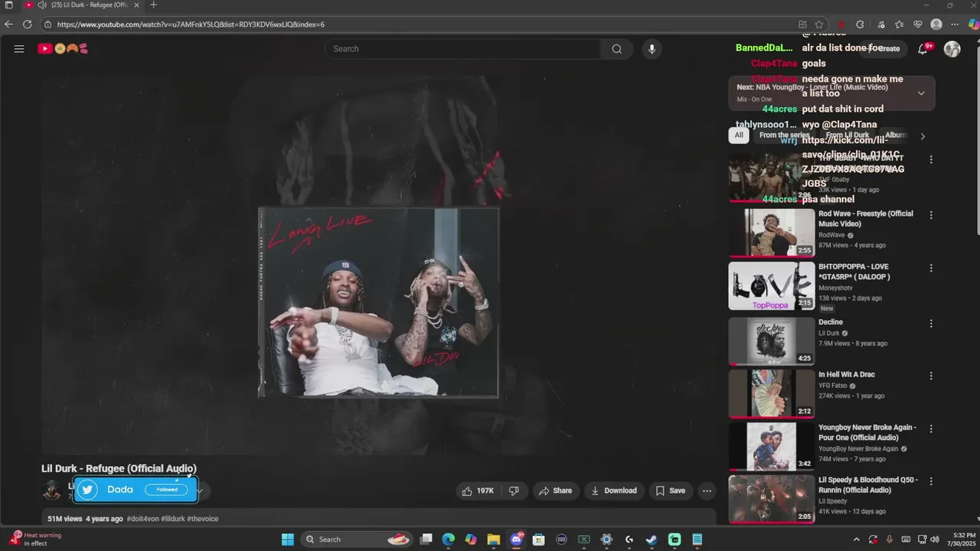This screenshot has width=980, height=551.
Task: Toggle volume from system tray speaker
Action: (x=935, y=540)
